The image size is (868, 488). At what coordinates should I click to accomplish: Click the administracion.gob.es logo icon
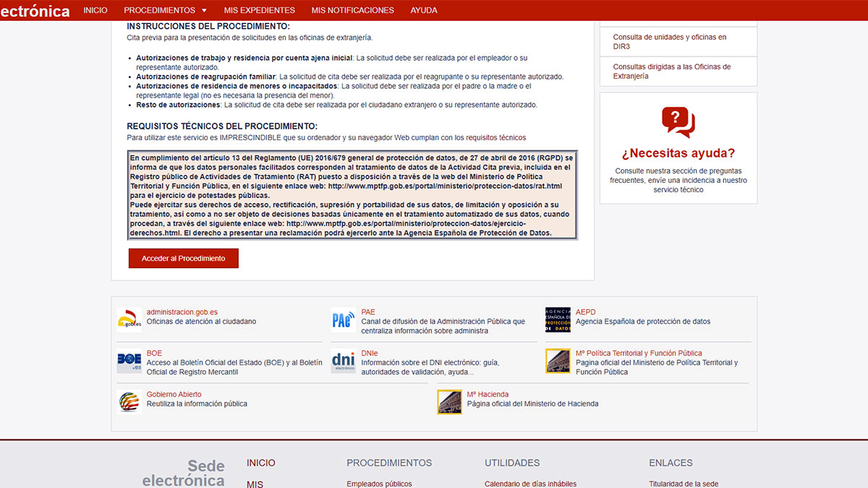pyautogui.click(x=129, y=319)
